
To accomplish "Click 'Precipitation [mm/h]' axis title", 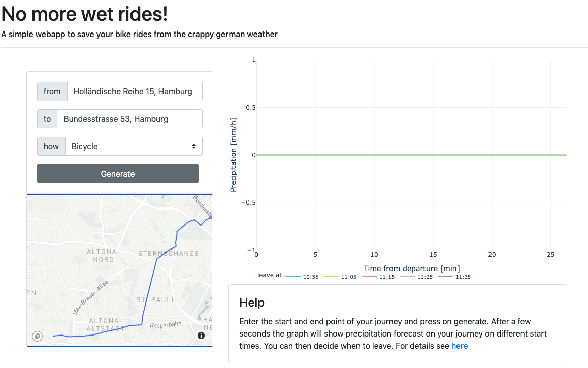I will pos(233,155).
